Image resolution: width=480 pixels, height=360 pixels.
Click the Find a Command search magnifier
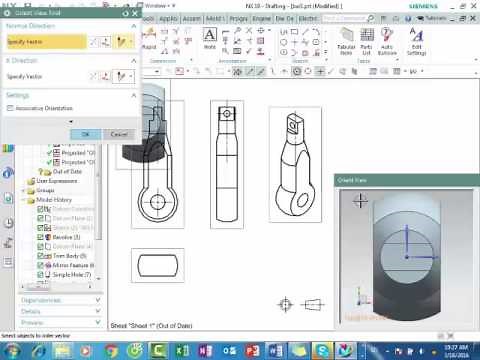[x=370, y=18]
